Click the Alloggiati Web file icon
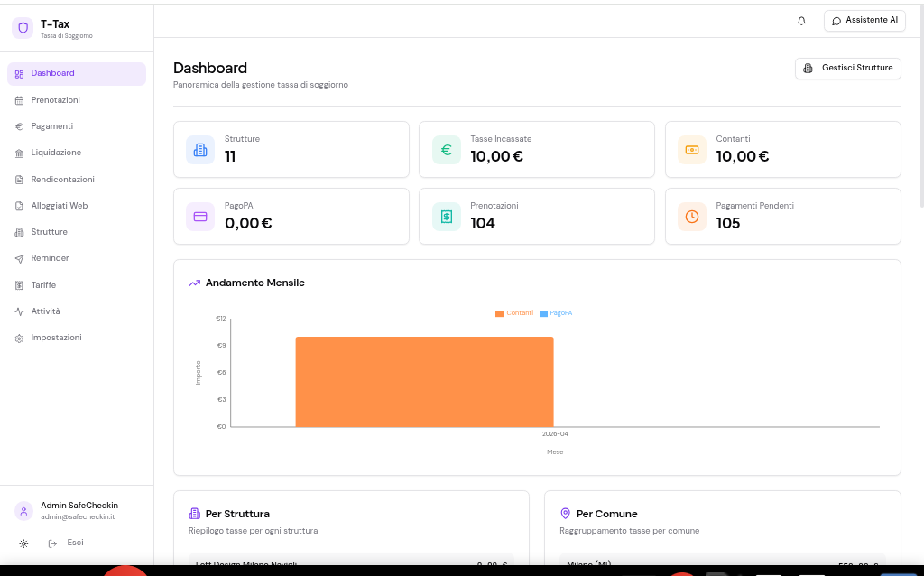This screenshot has width=924, height=576. (x=20, y=207)
